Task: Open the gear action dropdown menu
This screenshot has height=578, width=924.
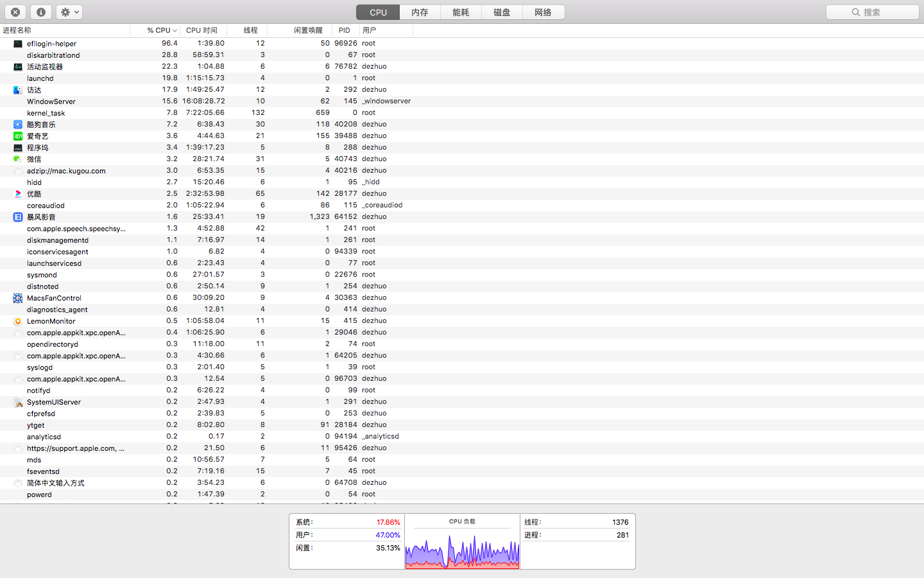Action: (69, 12)
